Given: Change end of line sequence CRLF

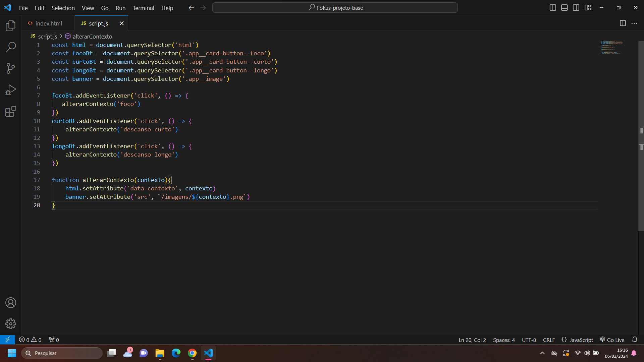Looking at the screenshot, I should (549, 340).
